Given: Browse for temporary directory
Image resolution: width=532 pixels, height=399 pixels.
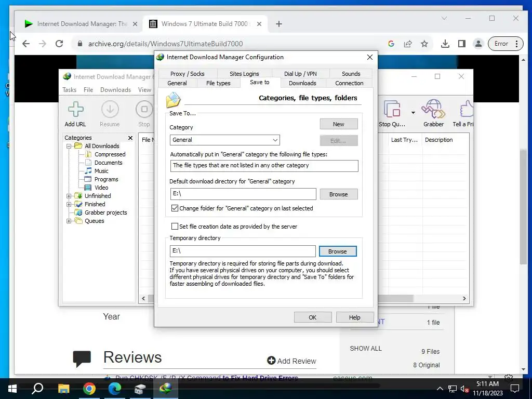Looking at the screenshot, I should pos(338,251).
